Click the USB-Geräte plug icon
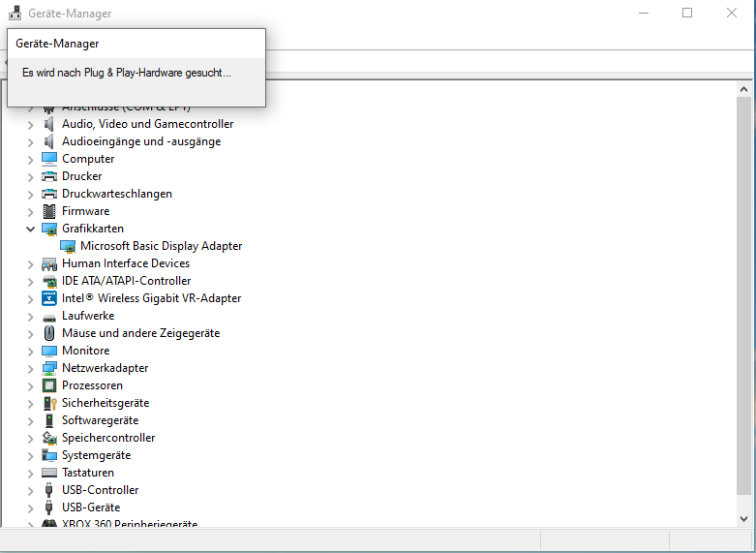 [48, 507]
